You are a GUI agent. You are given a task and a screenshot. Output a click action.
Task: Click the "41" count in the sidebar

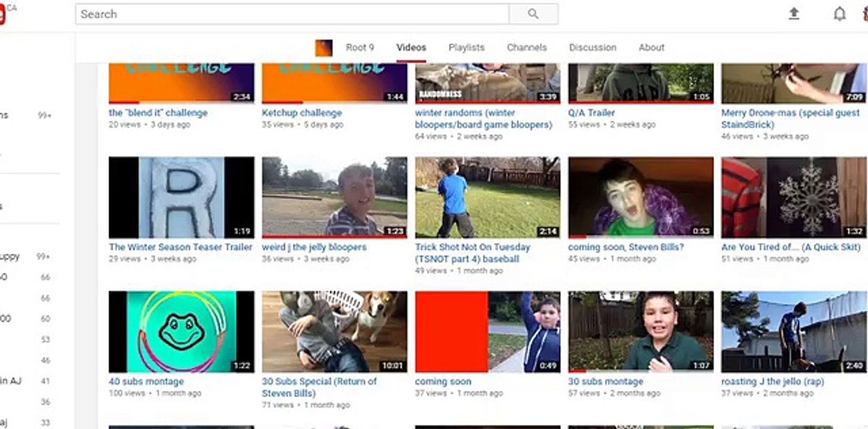[x=45, y=381]
